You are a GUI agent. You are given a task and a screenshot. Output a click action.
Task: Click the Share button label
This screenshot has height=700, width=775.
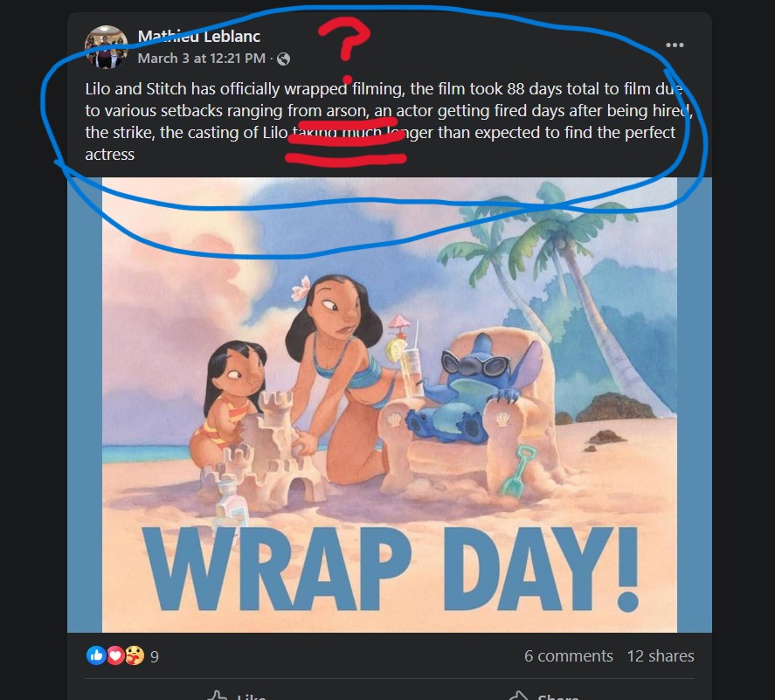pyautogui.click(x=557, y=696)
